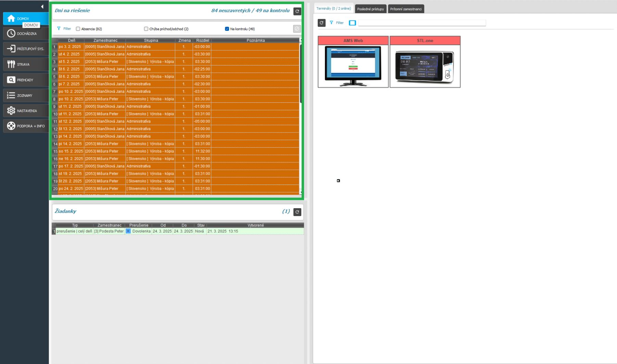Sort table by Rozdiel column header
The image size is (617, 364).
tap(202, 40)
